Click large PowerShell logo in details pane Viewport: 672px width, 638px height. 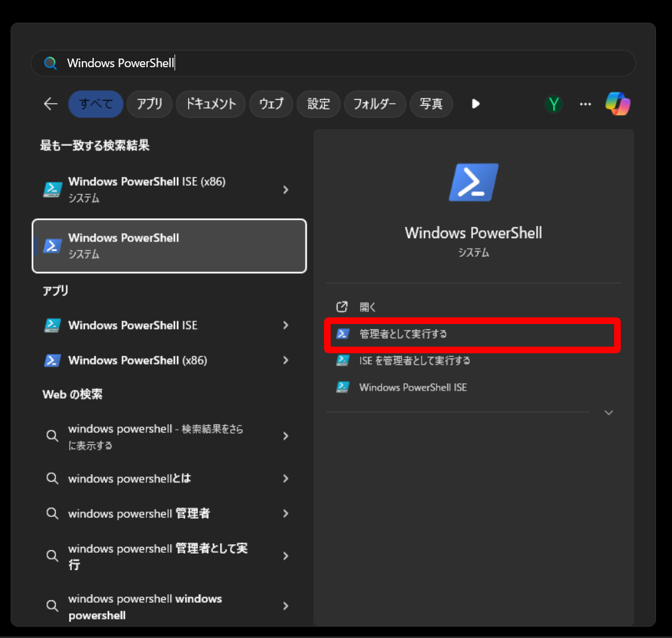tap(473, 182)
